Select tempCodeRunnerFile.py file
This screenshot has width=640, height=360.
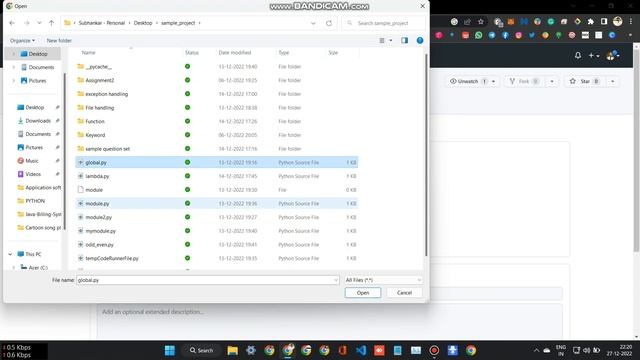pos(112,258)
